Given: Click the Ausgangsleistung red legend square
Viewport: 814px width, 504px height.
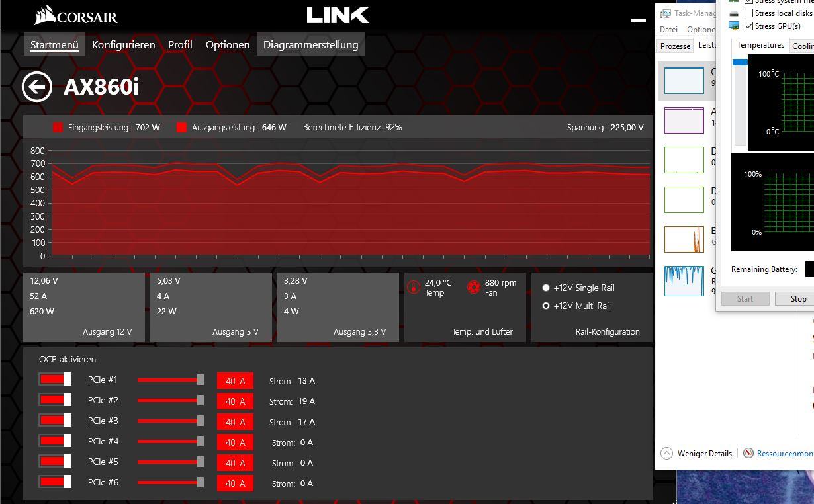Looking at the screenshot, I should pyautogui.click(x=181, y=127).
